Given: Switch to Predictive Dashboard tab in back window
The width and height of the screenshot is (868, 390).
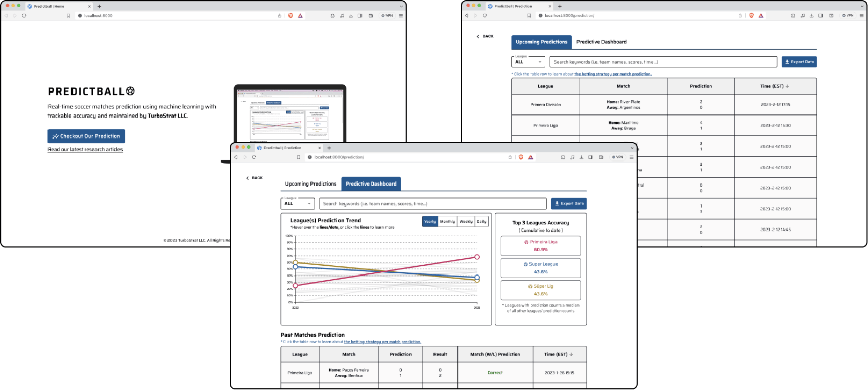Looking at the screenshot, I should [x=601, y=42].
